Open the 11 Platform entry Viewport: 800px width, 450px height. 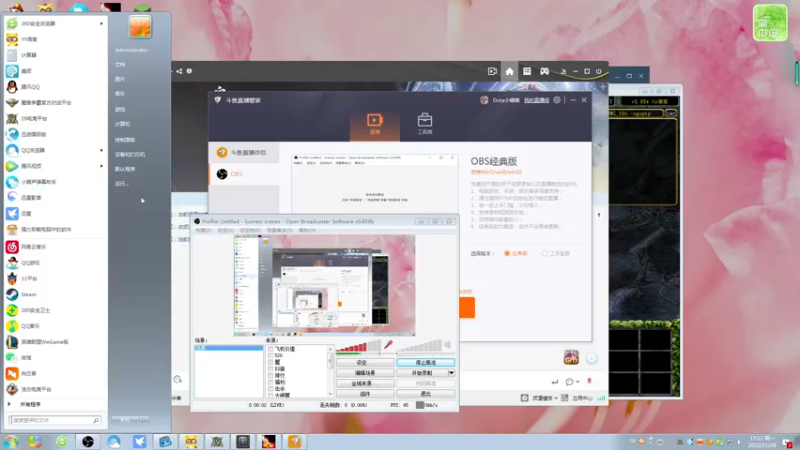[54, 279]
